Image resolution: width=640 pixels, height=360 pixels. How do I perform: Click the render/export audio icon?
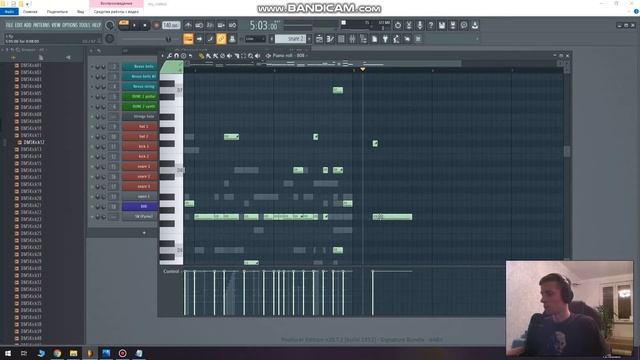453,25
